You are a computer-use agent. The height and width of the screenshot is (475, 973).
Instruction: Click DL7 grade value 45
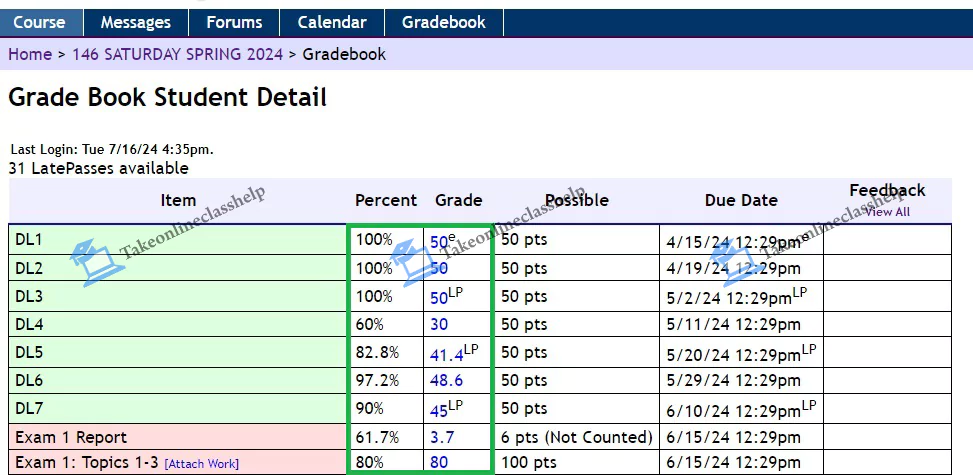pos(439,411)
